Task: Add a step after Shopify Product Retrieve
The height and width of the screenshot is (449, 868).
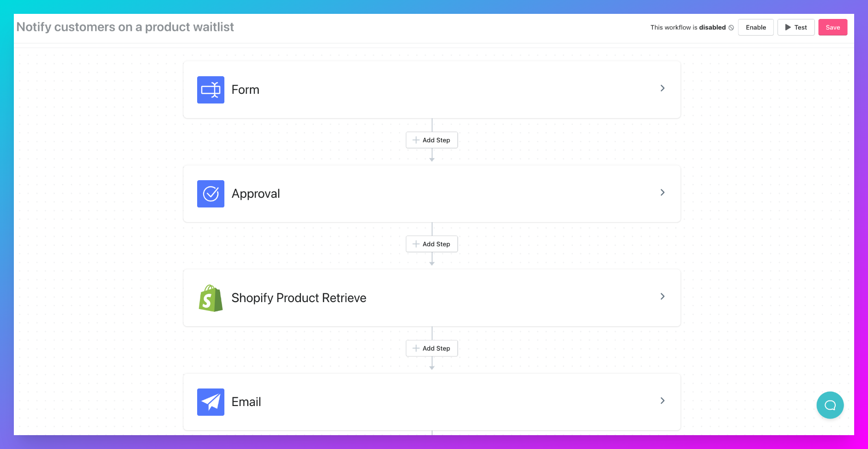Action: (x=432, y=348)
